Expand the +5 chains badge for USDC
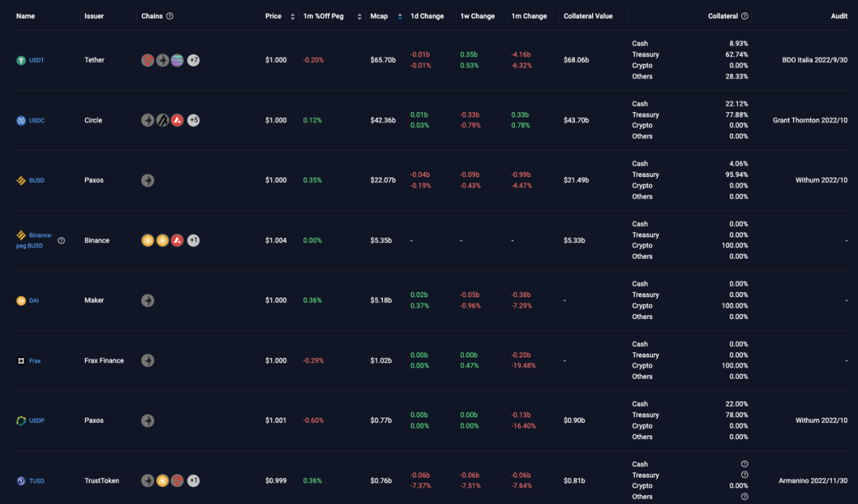 point(193,121)
